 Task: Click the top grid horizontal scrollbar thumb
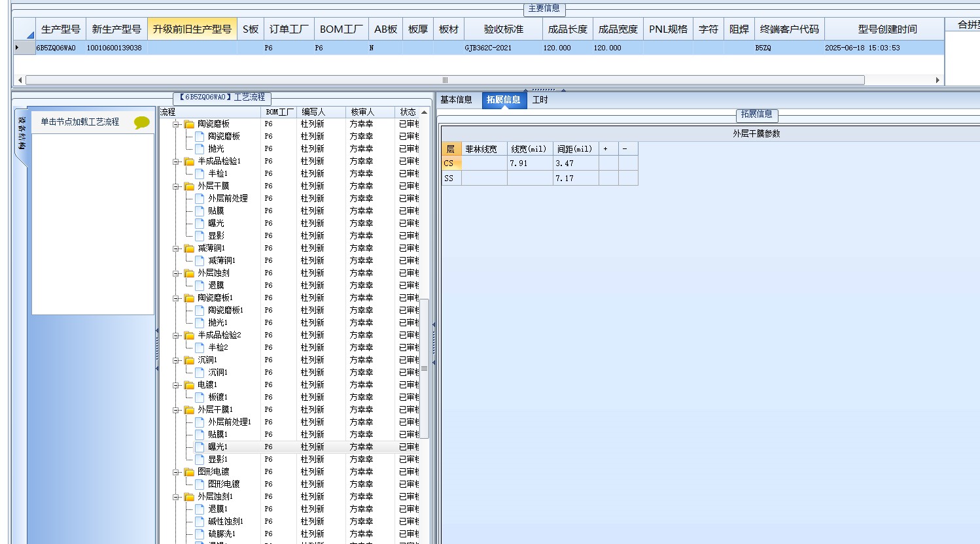[445, 80]
